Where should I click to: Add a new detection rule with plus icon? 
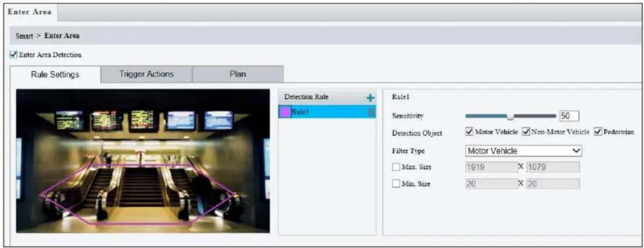[370, 98]
